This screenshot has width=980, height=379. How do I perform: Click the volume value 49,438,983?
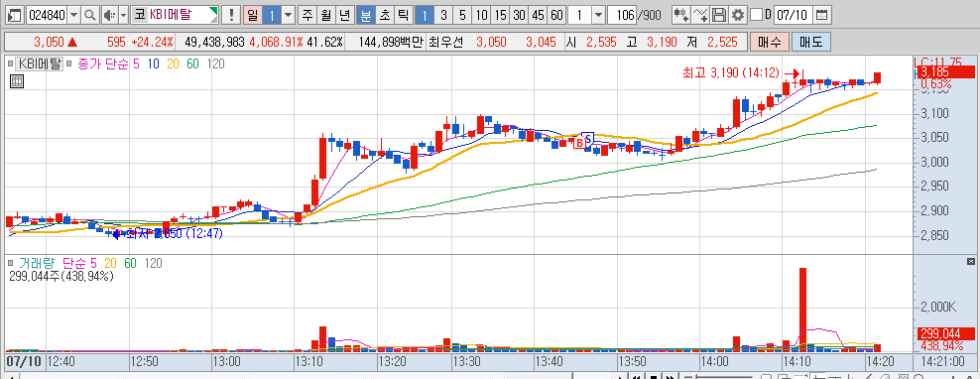coord(214,43)
